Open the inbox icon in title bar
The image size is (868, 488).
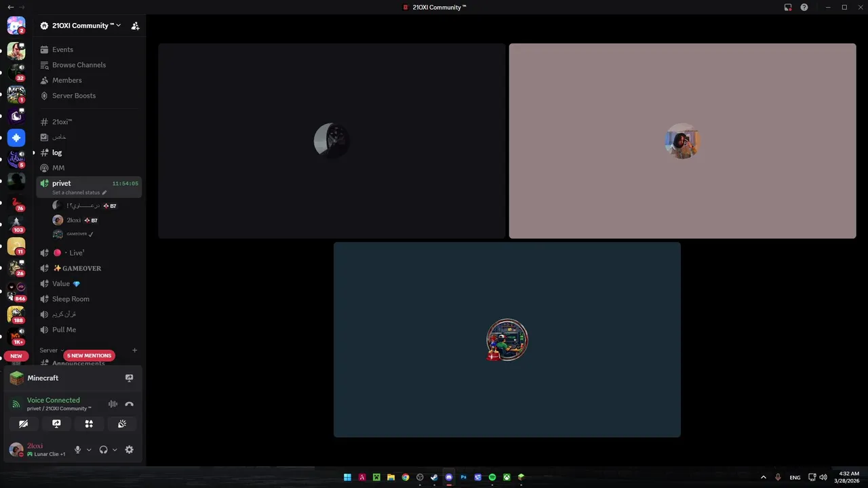(x=788, y=7)
